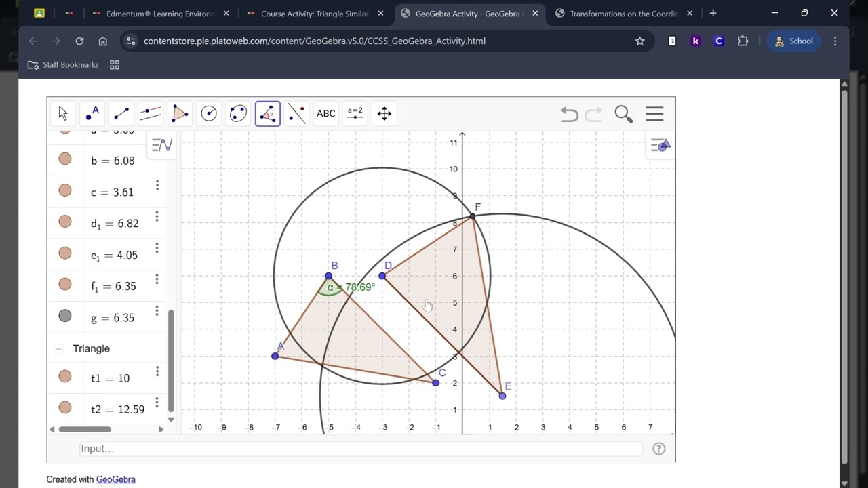Select the Slider a=2 tool

[x=355, y=114]
